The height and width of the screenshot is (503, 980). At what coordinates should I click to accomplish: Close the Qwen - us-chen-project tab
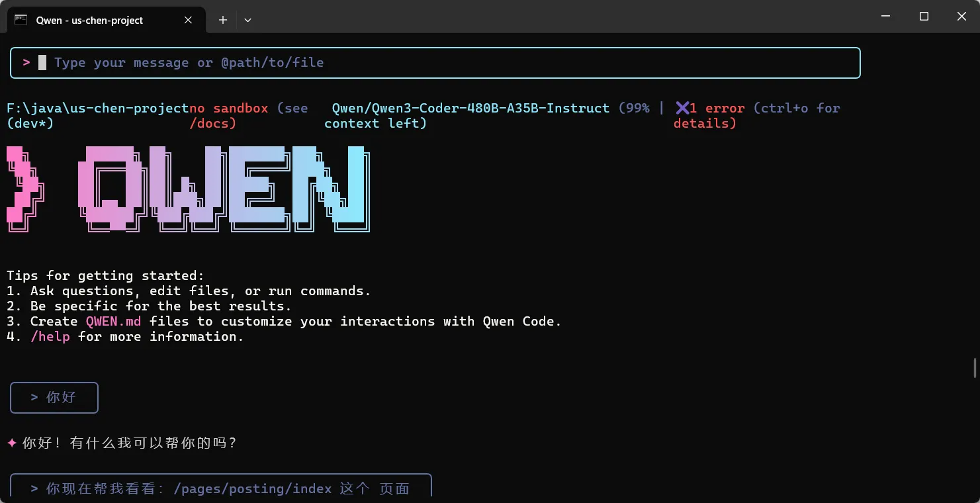188,20
